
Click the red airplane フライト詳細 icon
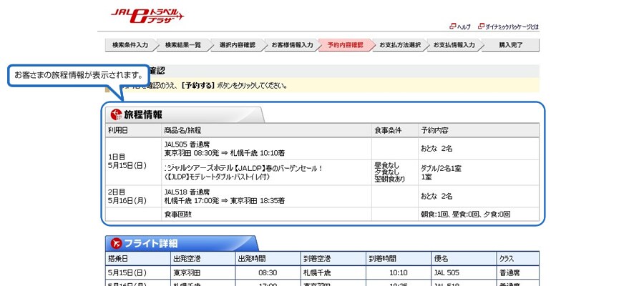(117, 243)
